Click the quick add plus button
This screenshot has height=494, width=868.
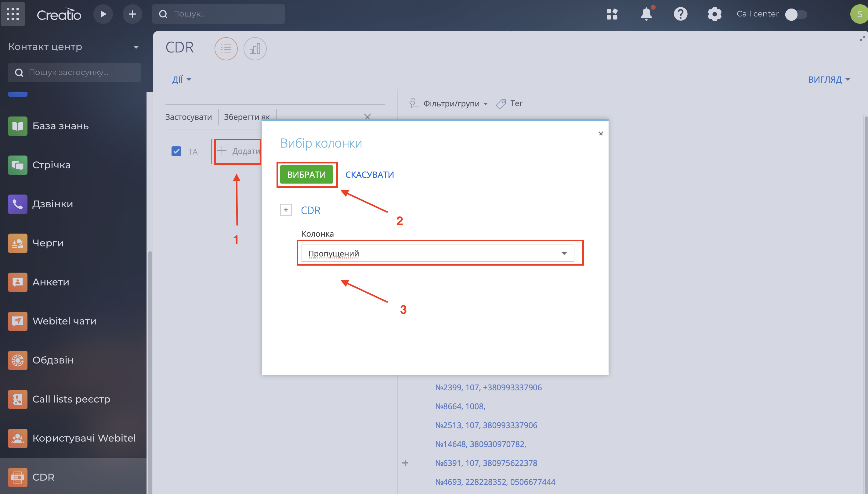coord(132,14)
